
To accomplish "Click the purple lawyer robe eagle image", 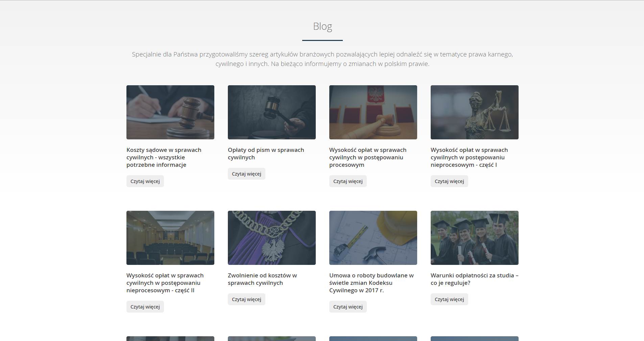I will point(272,238).
